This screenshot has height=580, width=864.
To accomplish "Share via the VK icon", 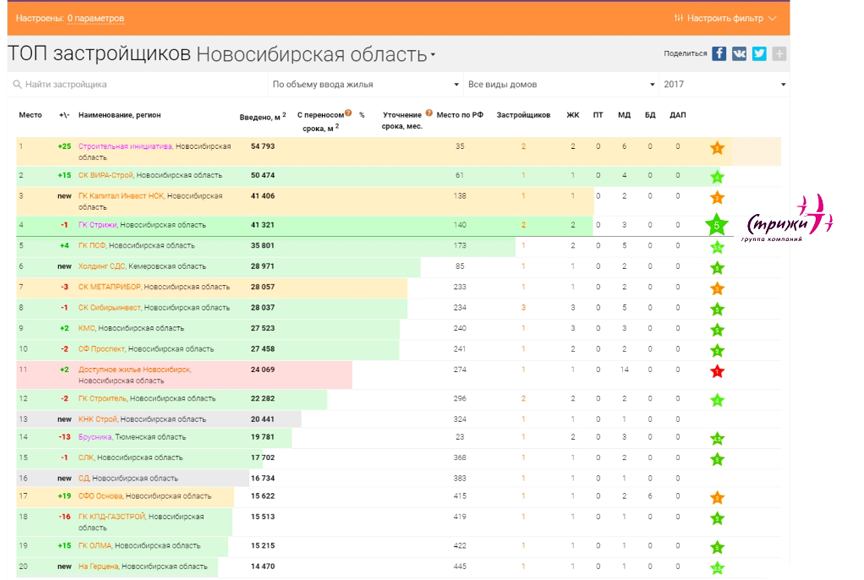I will pos(739,54).
